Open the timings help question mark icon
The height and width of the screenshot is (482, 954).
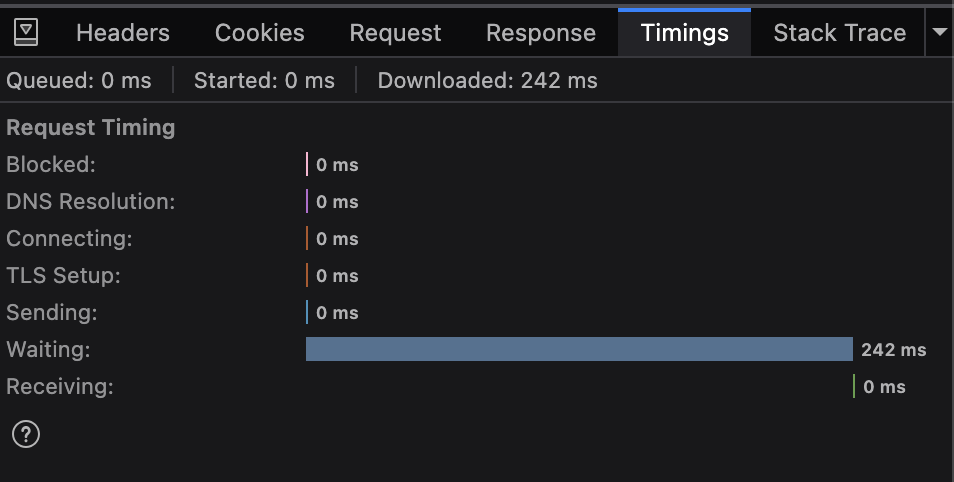click(x=26, y=434)
